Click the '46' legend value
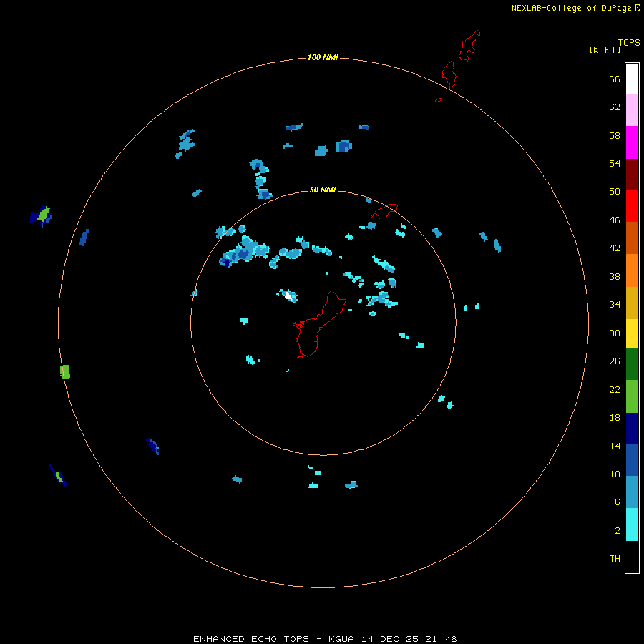644x644 pixels. point(615,220)
